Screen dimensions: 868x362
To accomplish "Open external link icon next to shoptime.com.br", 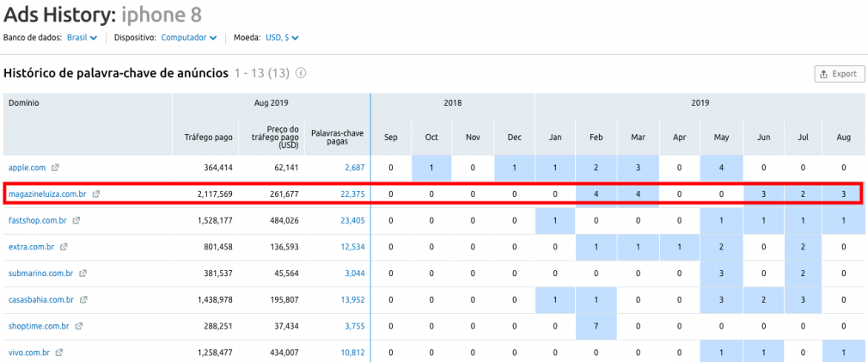I will (79, 326).
